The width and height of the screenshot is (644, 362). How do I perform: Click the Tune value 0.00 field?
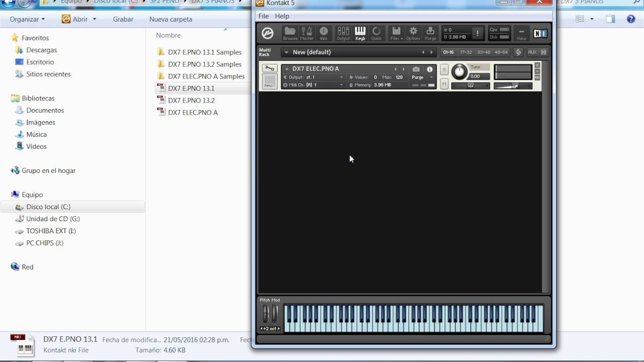[x=479, y=76]
